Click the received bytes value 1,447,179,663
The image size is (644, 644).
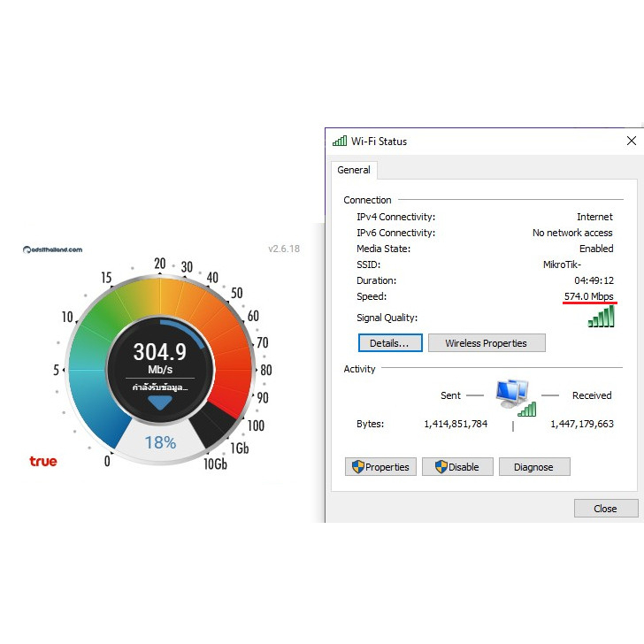581,424
